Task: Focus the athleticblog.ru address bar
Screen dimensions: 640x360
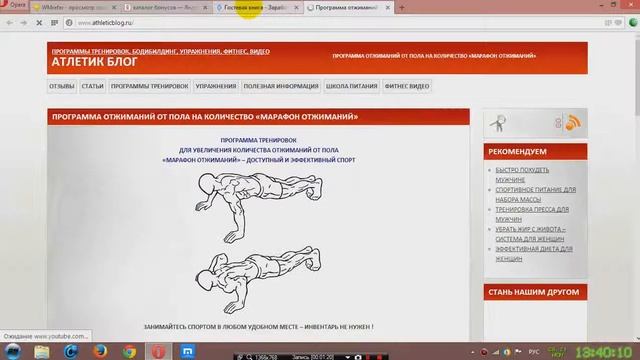Action: click(335, 23)
